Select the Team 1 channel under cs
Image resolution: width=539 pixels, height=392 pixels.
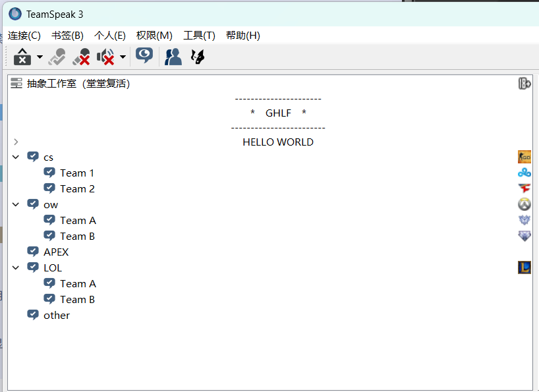point(77,173)
